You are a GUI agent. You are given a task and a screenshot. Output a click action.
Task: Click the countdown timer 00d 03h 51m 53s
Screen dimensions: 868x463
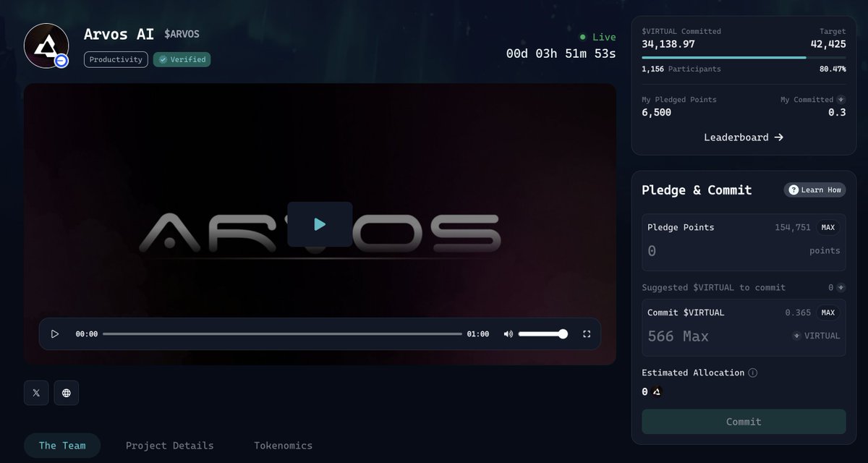[x=561, y=54]
